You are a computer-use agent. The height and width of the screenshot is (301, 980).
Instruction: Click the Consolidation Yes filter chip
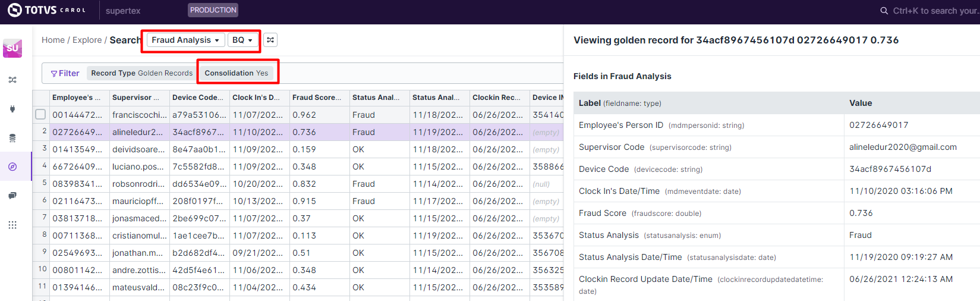(x=237, y=73)
